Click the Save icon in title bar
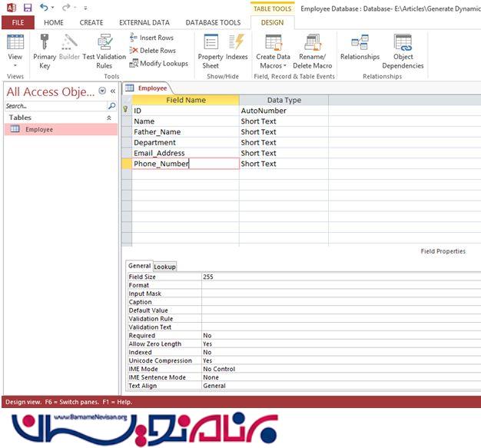Image resolution: width=481 pixels, height=448 pixels. click(x=27, y=7)
